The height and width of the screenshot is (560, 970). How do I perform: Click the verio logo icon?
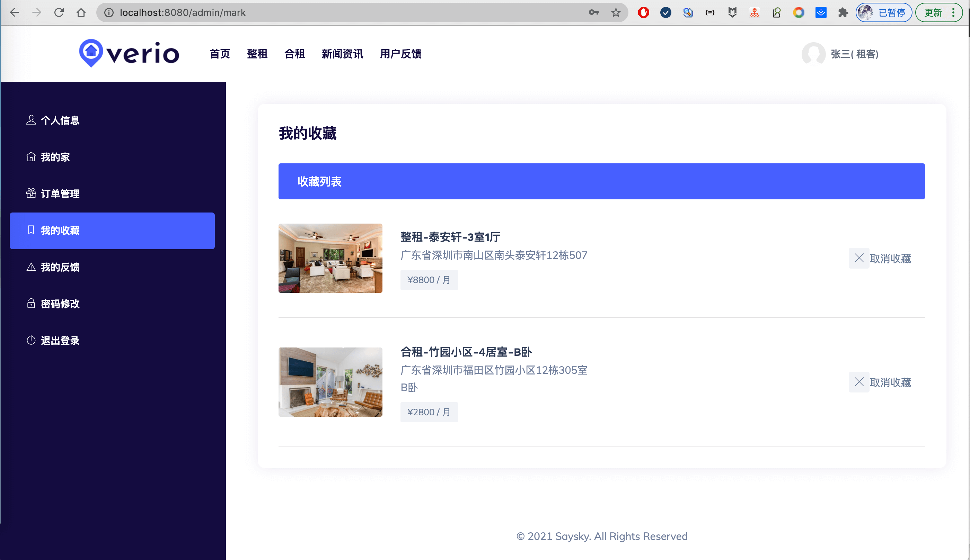pyautogui.click(x=91, y=53)
